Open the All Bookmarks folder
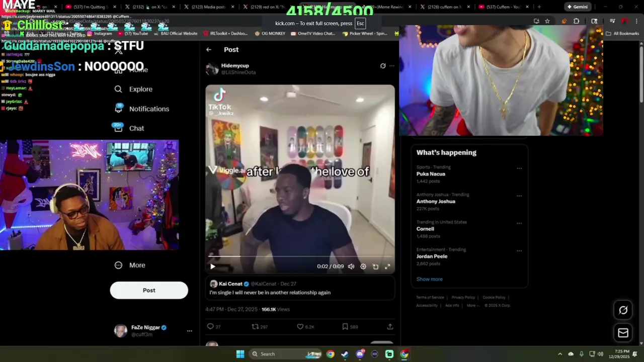Viewport: 644px width, 362px height. 622,34
